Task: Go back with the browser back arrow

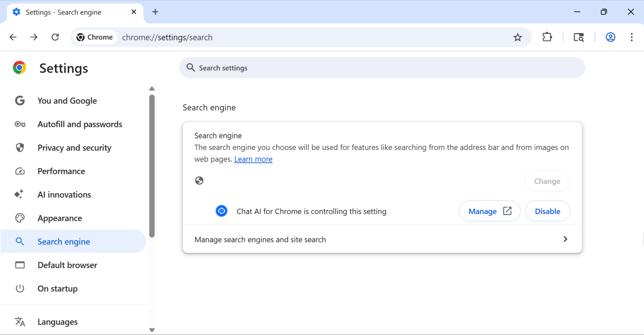Action: (x=13, y=37)
